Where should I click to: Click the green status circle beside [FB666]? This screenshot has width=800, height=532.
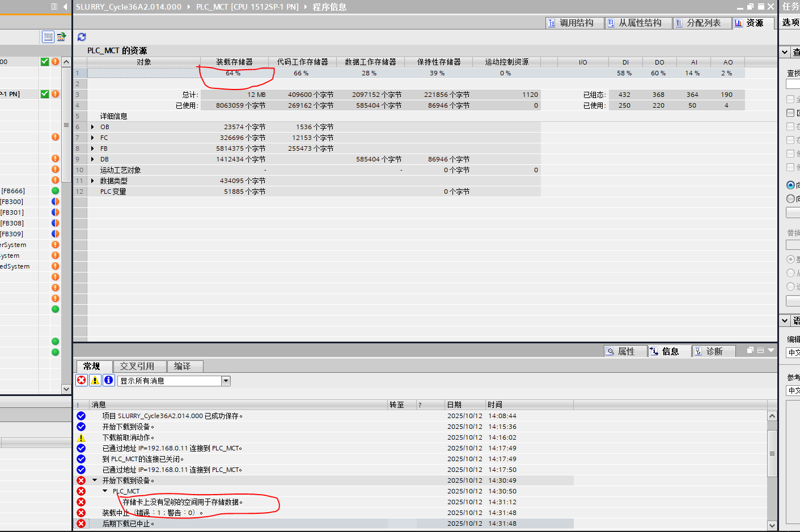click(55, 191)
